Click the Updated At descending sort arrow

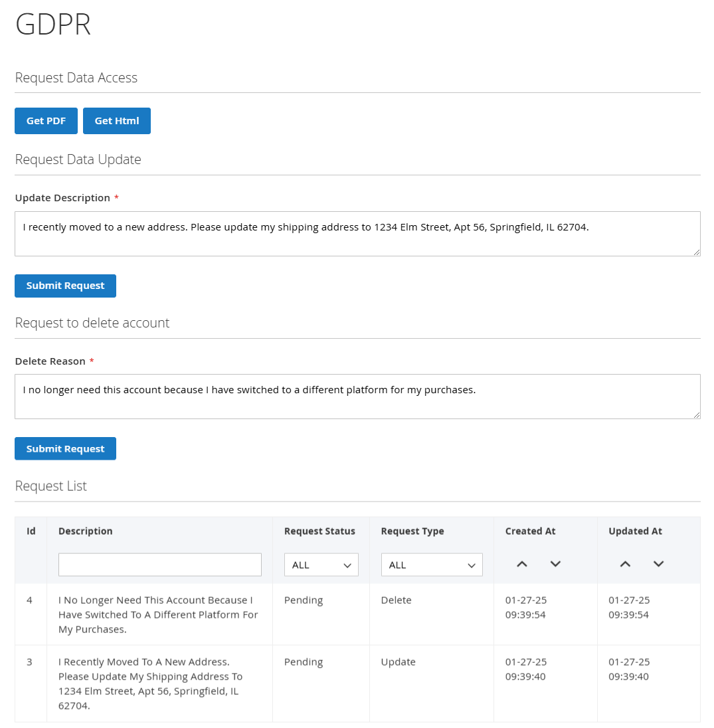tap(658, 564)
